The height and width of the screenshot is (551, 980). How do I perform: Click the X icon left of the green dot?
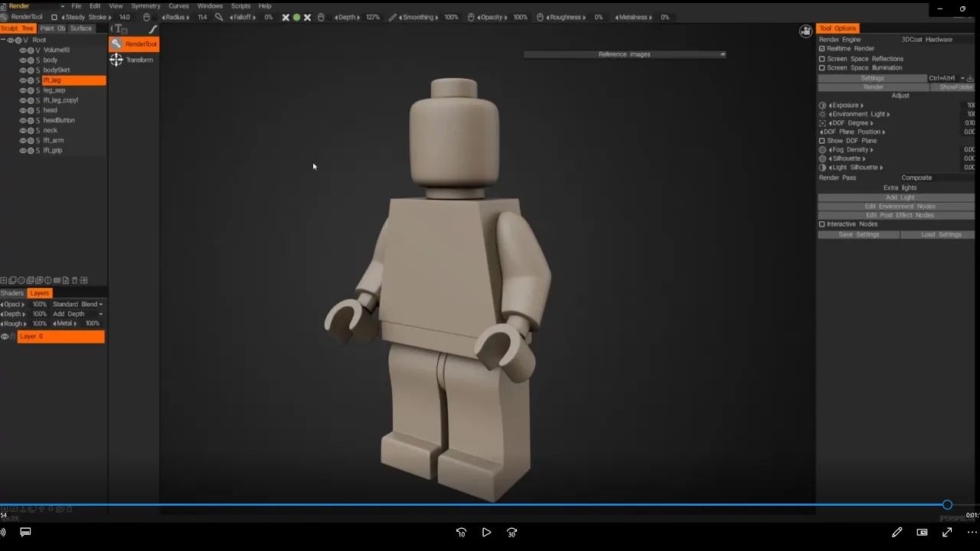[286, 17]
